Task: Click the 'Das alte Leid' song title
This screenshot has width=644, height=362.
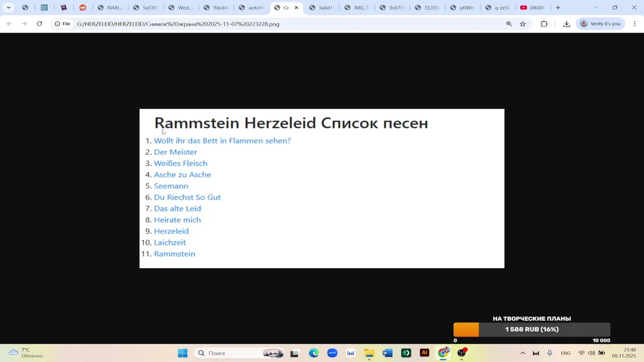Action: (x=178, y=209)
